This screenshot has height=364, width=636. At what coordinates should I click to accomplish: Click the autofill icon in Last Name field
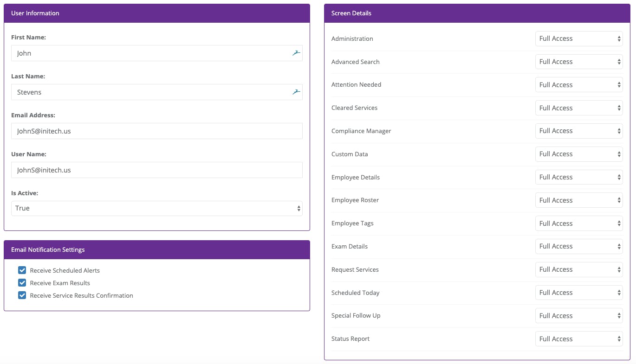(x=296, y=92)
